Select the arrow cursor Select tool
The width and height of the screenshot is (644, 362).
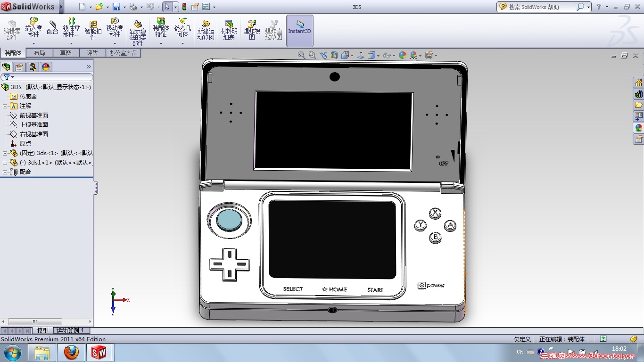[167, 7]
